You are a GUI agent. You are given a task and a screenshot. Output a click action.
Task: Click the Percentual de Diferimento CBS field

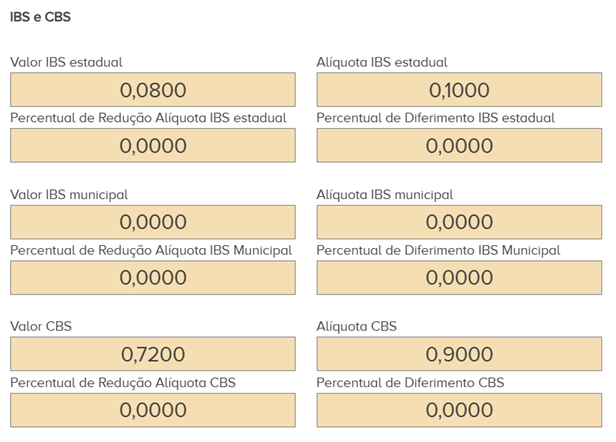tap(459, 410)
